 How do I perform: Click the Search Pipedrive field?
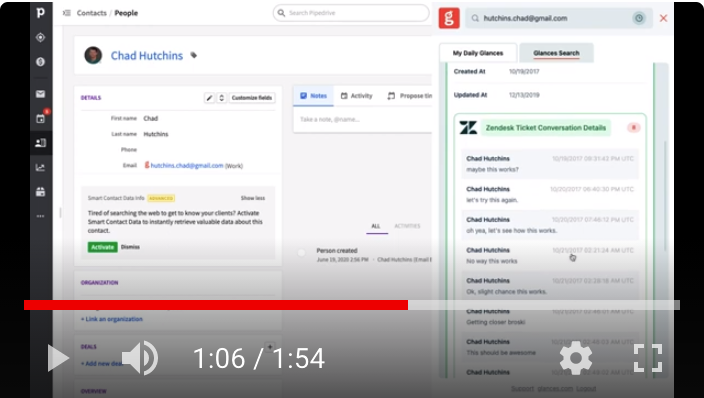(351, 13)
